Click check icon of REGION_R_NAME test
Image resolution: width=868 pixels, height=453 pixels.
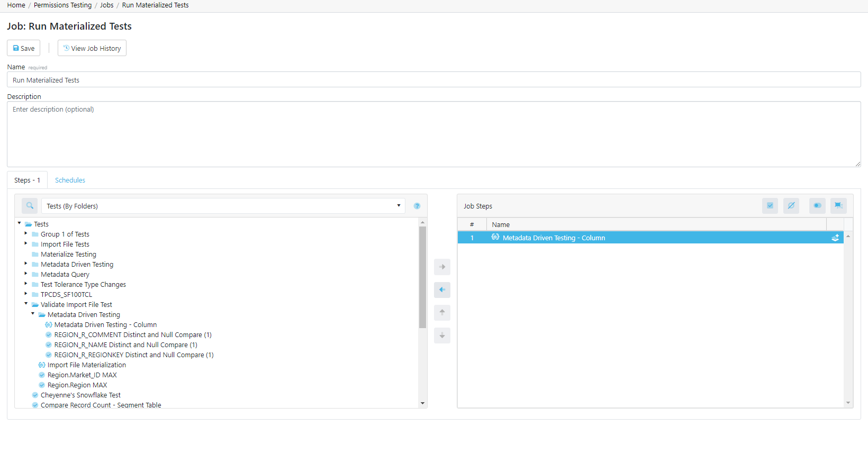tap(49, 345)
